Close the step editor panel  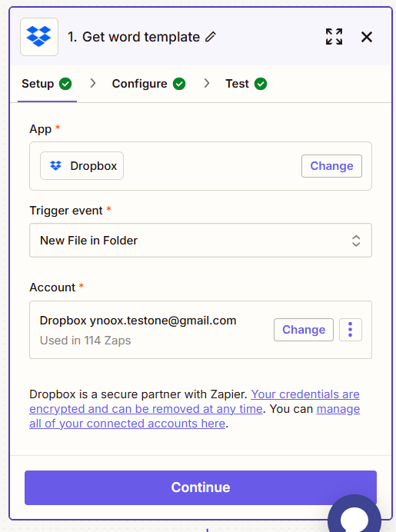(367, 37)
